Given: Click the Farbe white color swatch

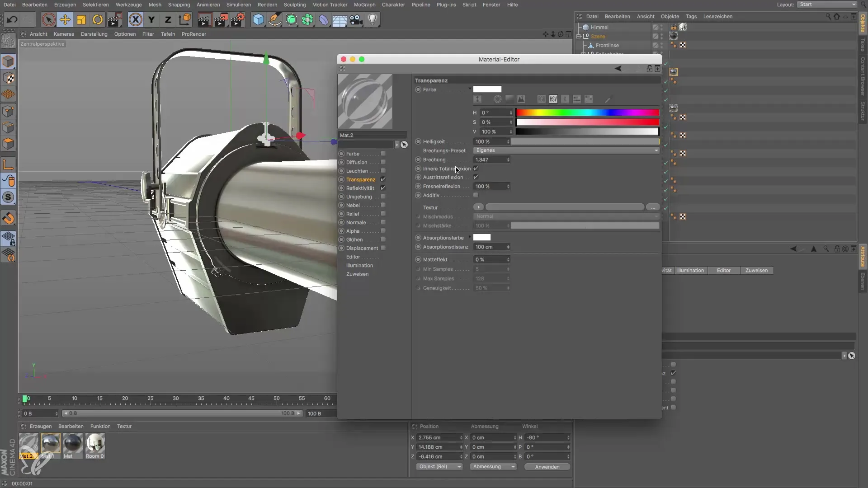Looking at the screenshot, I should point(487,89).
